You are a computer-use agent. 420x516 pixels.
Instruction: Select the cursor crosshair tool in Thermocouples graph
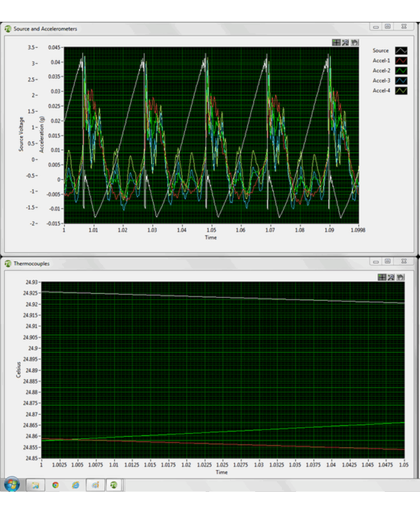[x=382, y=277]
